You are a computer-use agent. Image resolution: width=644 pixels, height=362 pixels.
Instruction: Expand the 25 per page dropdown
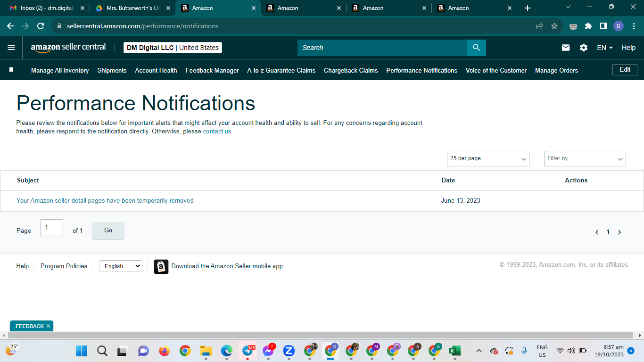click(x=488, y=158)
